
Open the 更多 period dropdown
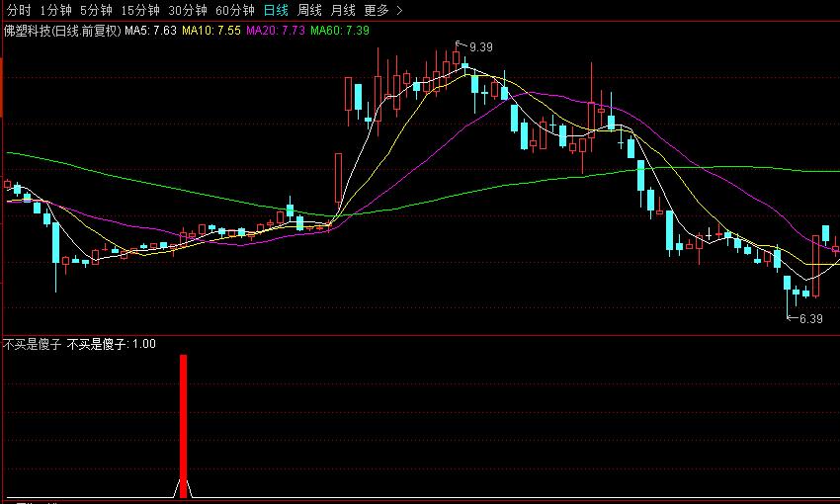click(377, 10)
